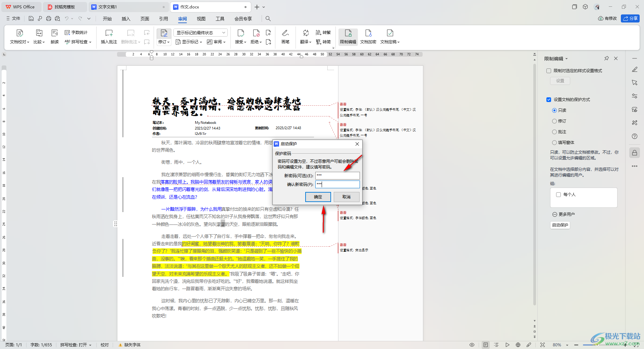Select the 只读 radio option
Image resolution: width=644 pixels, height=349 pixels.
(x=554, y=110)
